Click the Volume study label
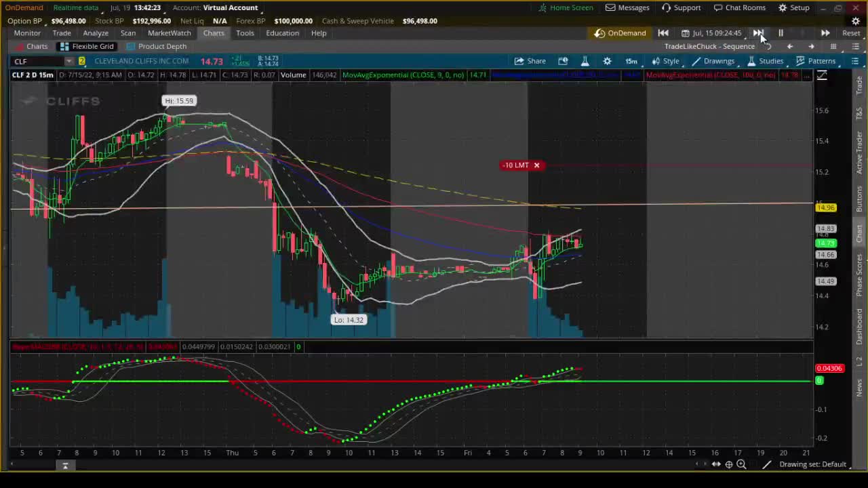Image resolution: width=868 pixels, height=488 pixels. pyautogui.click(x=293, y=75)
